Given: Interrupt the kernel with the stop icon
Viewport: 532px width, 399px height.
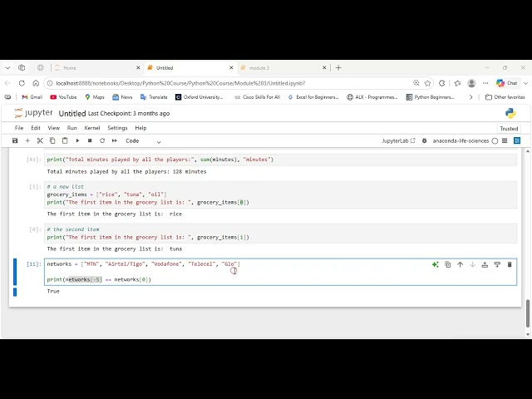Looking at the screenshot, I should pyautogui.click(x=90, y=140).
